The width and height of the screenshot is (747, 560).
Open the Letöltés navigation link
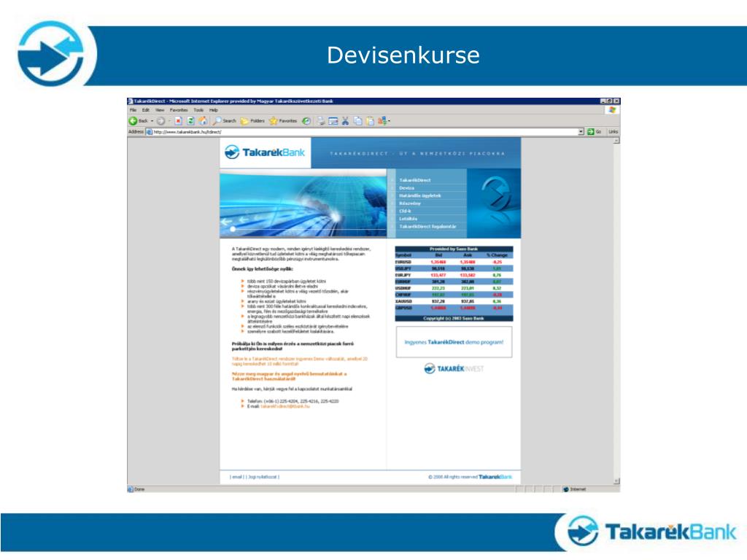click(409, 219)
